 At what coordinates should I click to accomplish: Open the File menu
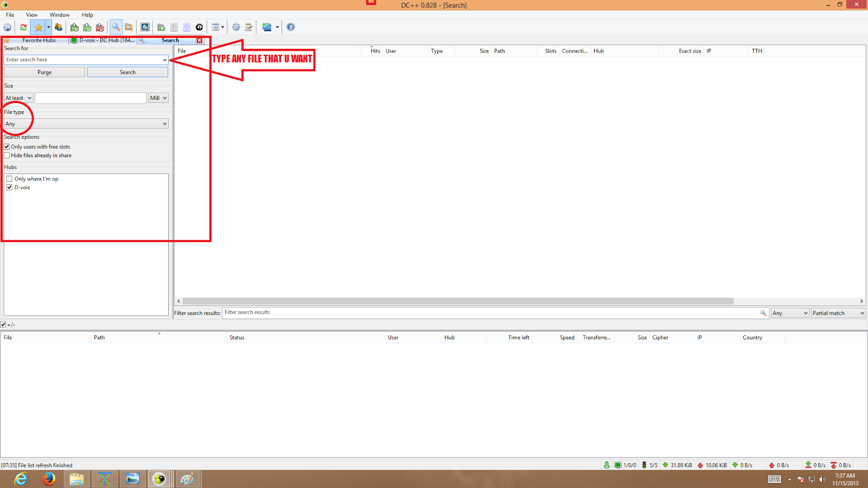10,15
